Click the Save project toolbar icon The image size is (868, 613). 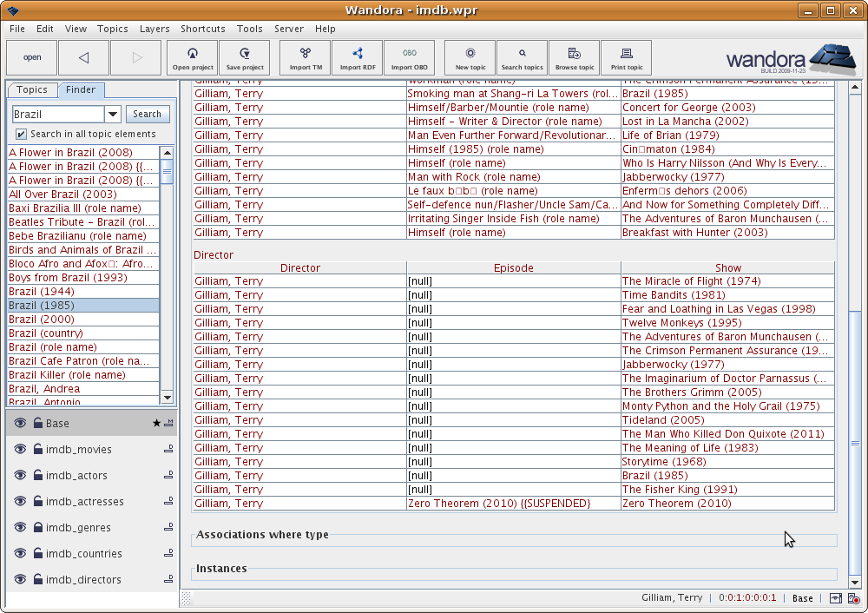pos(245,57)
